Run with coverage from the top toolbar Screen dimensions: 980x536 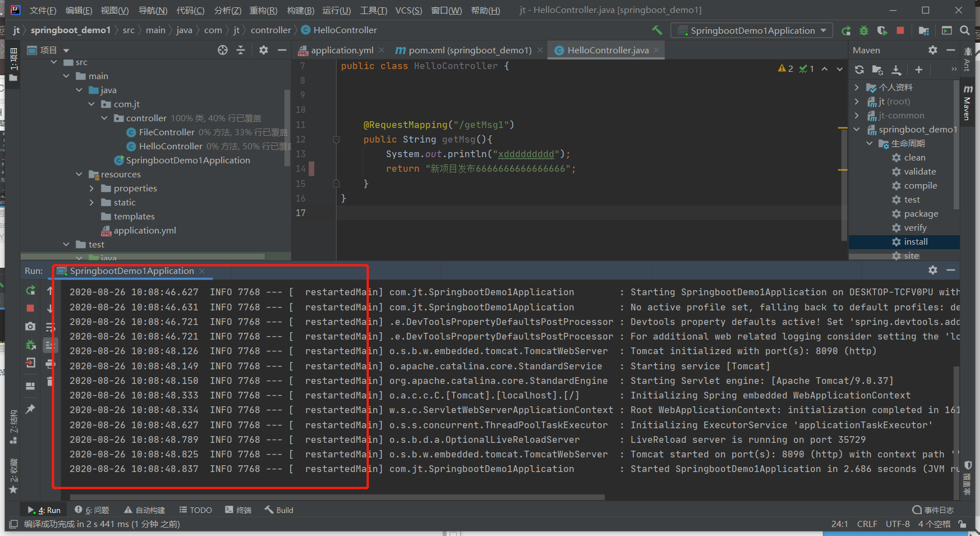(882, 30)
